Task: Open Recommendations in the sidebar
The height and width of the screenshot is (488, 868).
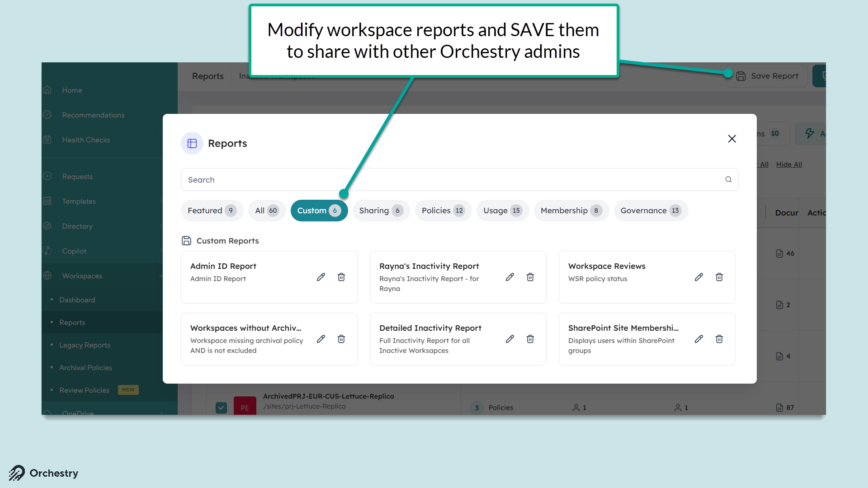Action: coord(93,115)
